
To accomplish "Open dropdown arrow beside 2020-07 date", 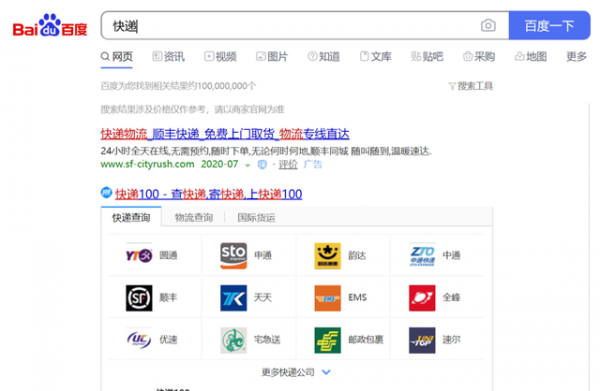I will [x=248, y=165].
